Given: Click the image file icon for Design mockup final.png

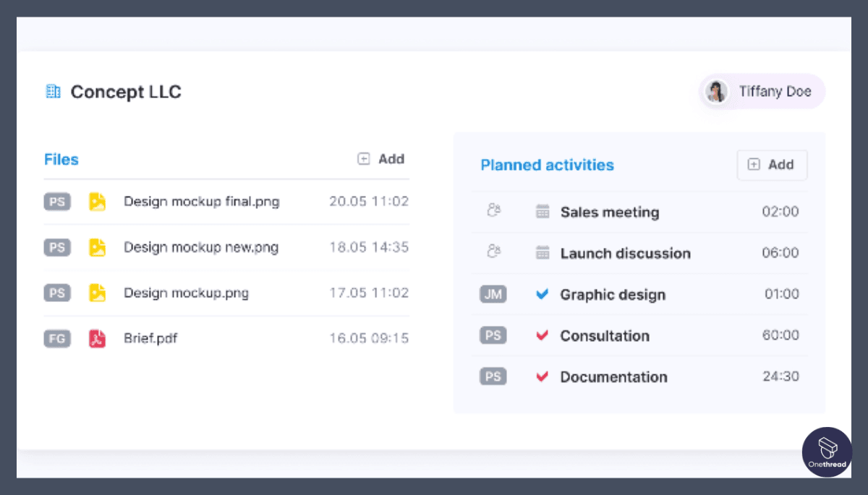Looking at the screenshot, I should pos(97,202).
